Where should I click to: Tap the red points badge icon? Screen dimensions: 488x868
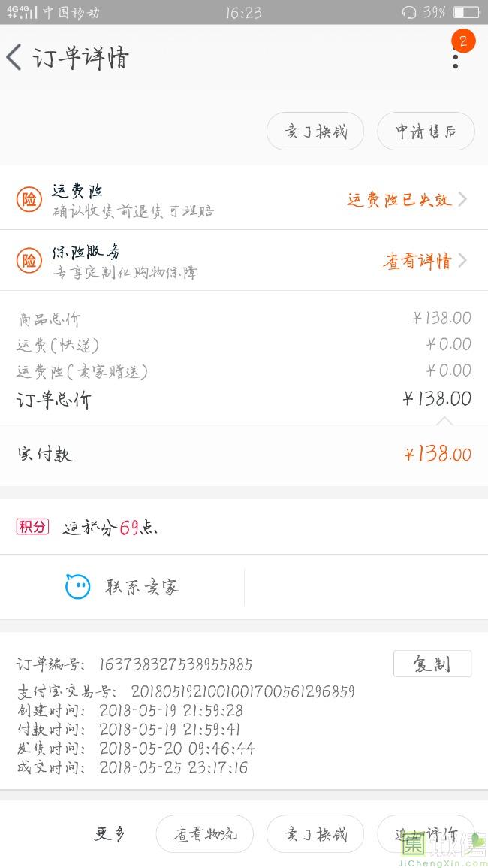[x=32, y=527]
